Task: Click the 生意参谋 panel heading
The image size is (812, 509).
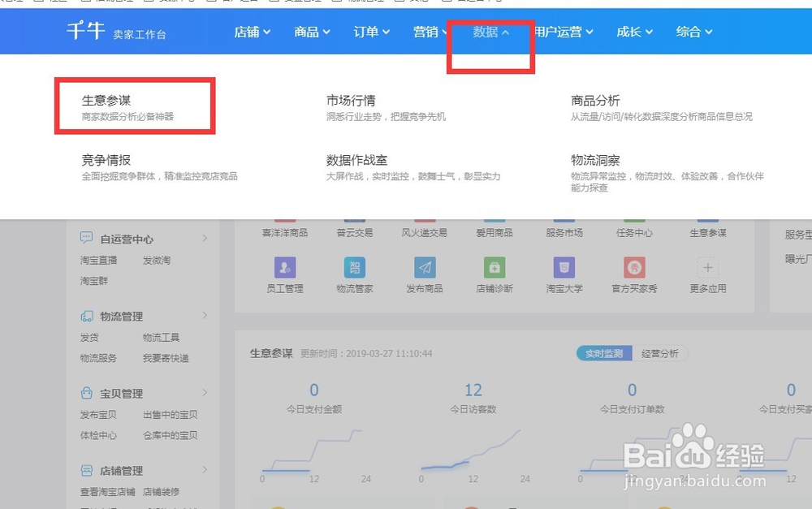Action: pyautogui.click(x=271, y=353)
